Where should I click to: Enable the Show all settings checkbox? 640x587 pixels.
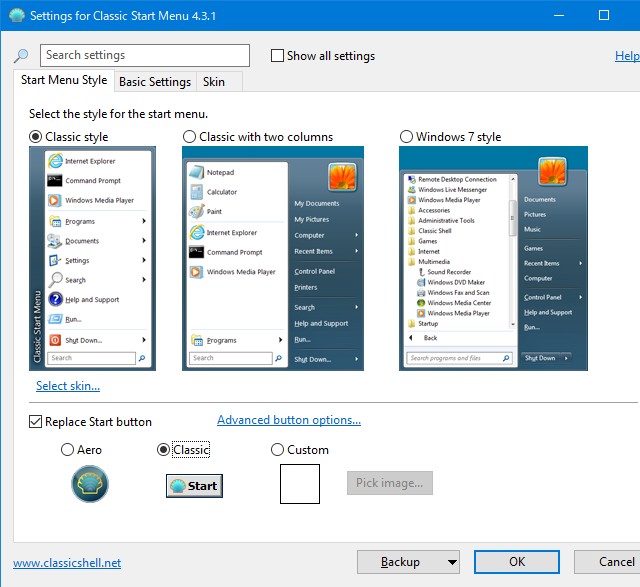point(278,56)
